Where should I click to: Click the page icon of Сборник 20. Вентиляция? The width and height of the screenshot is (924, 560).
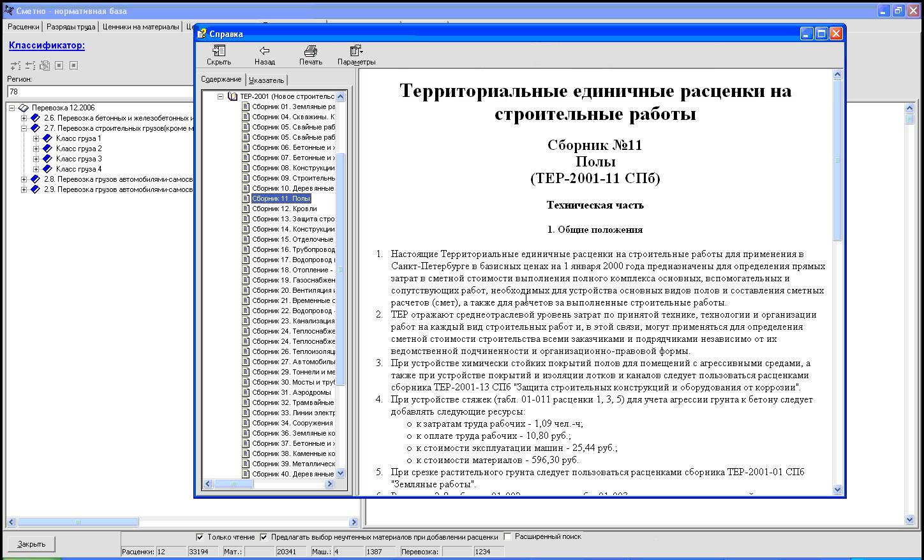point(246,290)
